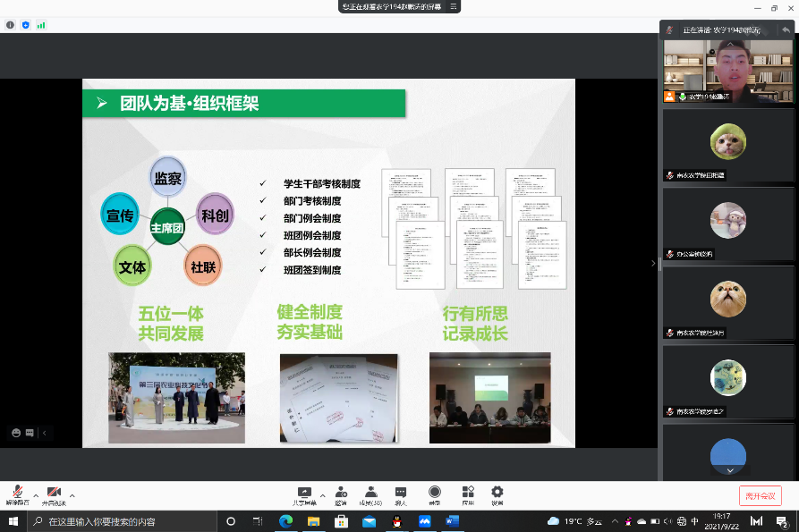Click the meeting info icon at top-left
This screenshot has height=532, width=799.
point(10,25)
